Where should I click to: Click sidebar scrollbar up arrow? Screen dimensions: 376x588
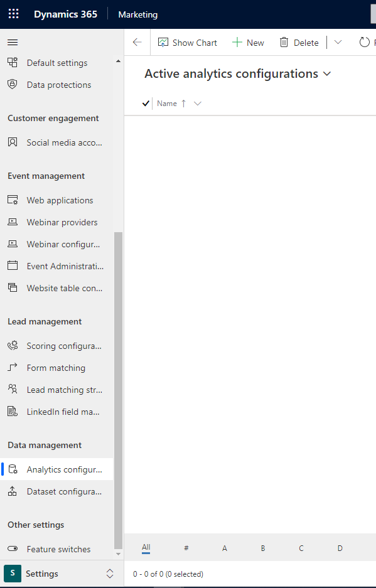[118, 61]
